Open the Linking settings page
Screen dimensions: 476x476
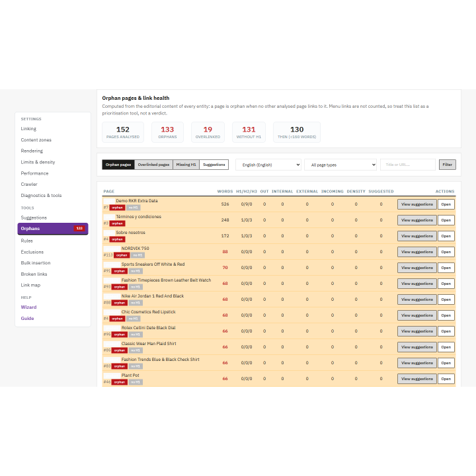click(28, 129)
